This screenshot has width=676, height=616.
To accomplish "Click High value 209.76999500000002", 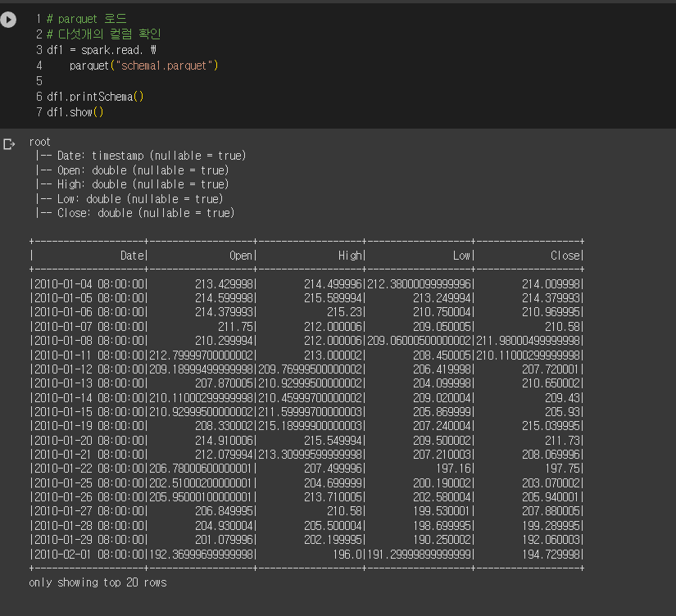I will 310,369.
